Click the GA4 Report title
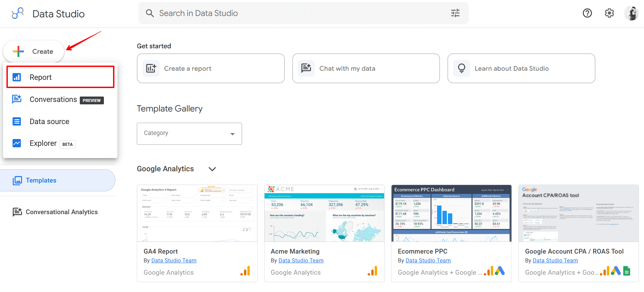The image size is (644, 292). pos(161,251)
